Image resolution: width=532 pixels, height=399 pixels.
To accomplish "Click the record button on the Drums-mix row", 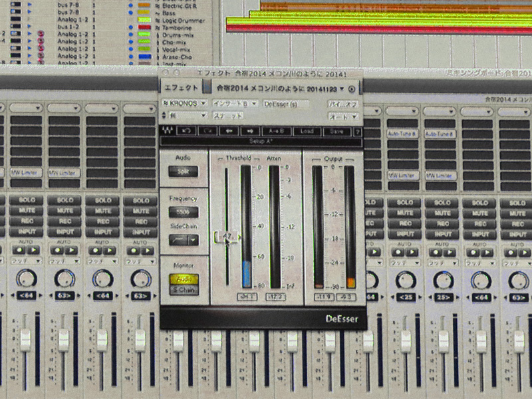I will (x=41, y=34).
